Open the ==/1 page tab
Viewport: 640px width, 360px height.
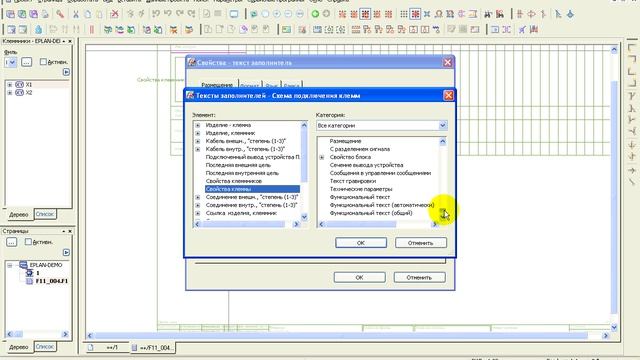tap(107, 347)
